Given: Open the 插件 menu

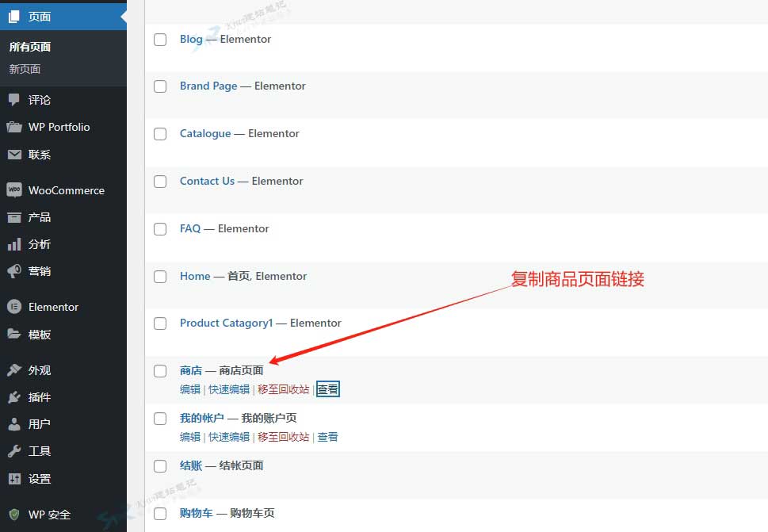Looking at the screenshot, I should [x=39, y=397].
